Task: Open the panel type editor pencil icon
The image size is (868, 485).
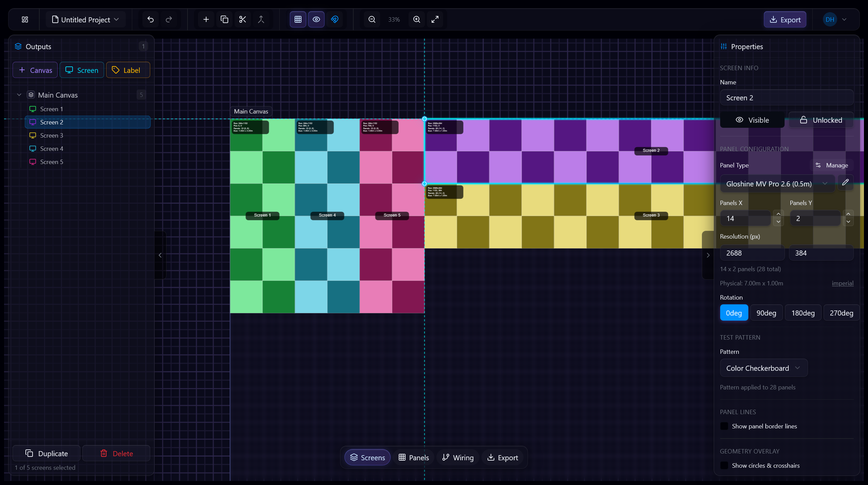Action: 845,183
